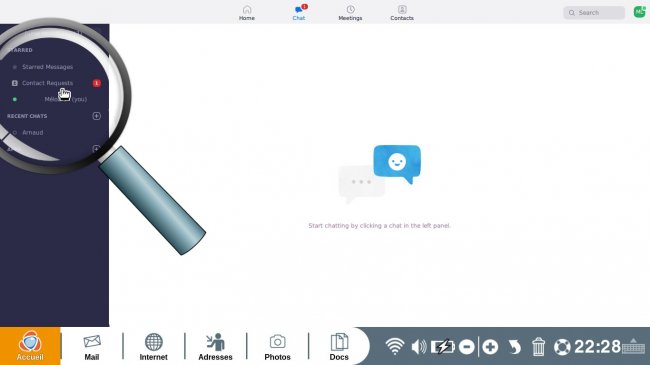Open the chat with Arnaud
This screenshot has width=650, height=365.
point(32,133)
